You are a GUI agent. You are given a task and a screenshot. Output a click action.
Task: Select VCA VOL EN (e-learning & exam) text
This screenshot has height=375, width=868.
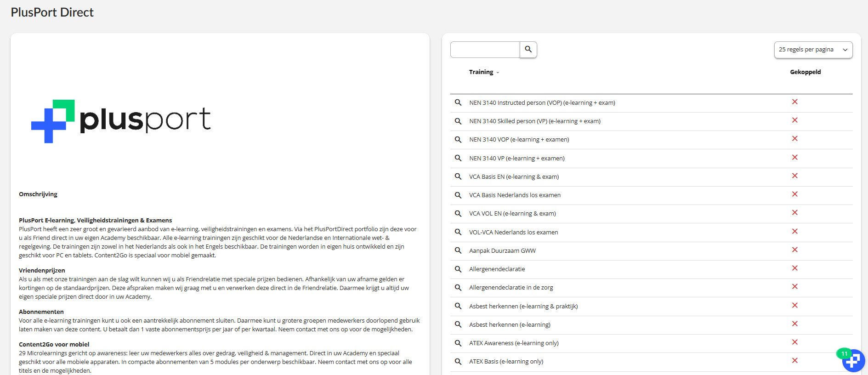coord(512,214)
